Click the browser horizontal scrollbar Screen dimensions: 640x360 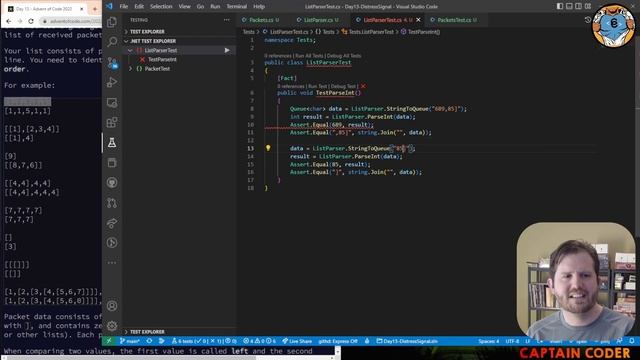(x=129, y=358)
